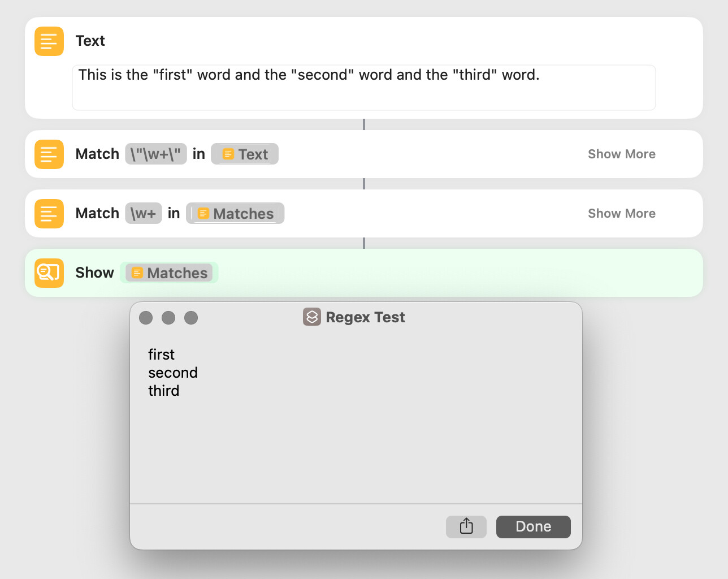Click the icon of the Match \w+ action
728x579 pixels.
click(49, 214)
